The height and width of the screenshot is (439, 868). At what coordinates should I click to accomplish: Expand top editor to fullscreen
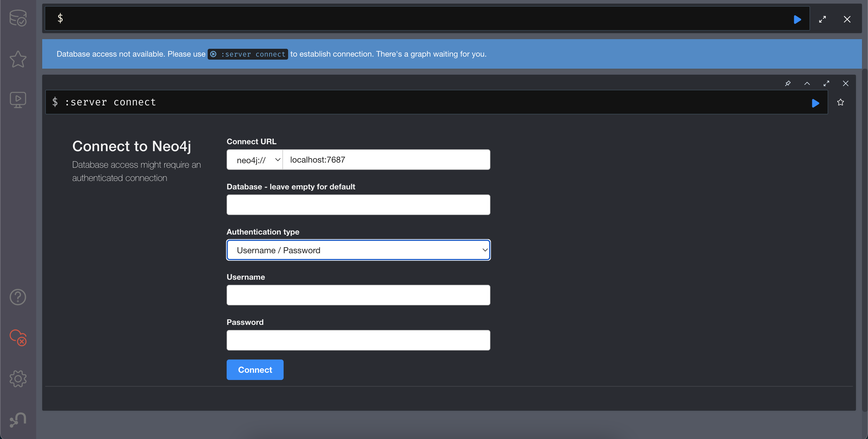822,20
